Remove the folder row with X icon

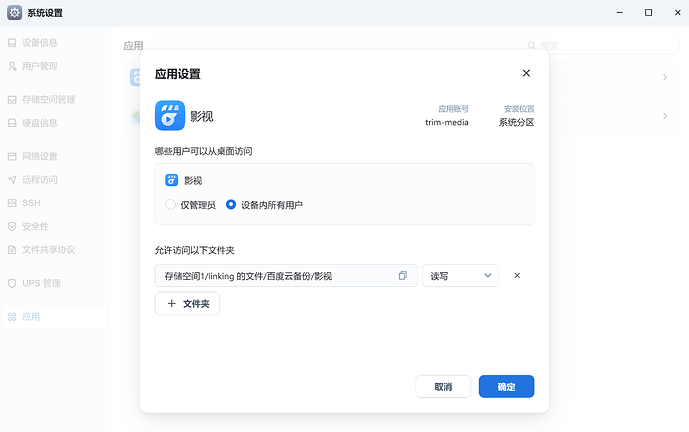(x=517, y=276)
